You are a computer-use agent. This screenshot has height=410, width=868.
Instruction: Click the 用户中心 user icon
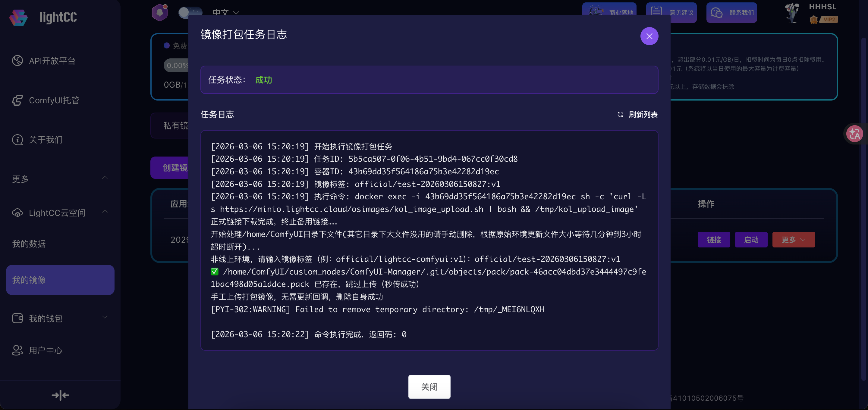click(x=17, y=350)
